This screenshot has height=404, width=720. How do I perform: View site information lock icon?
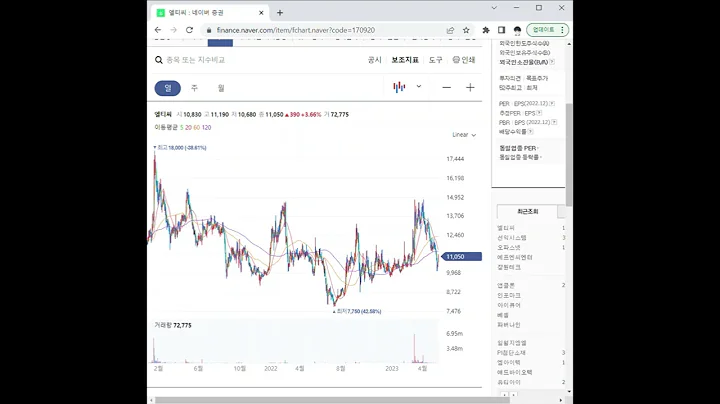(x=209, y=30)
